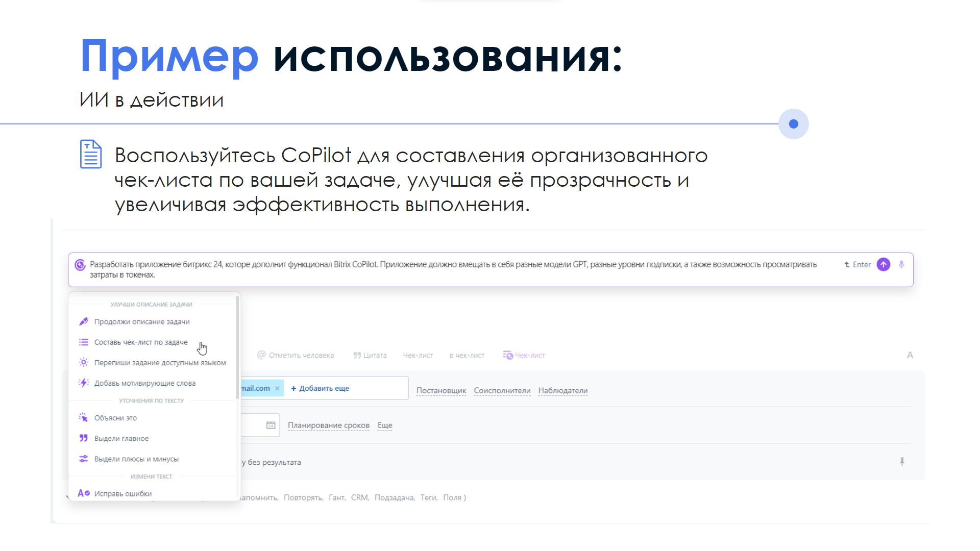Click the microphone voice input icon
The width and height of the screenshot is (980, 551).
click(901, 264)
